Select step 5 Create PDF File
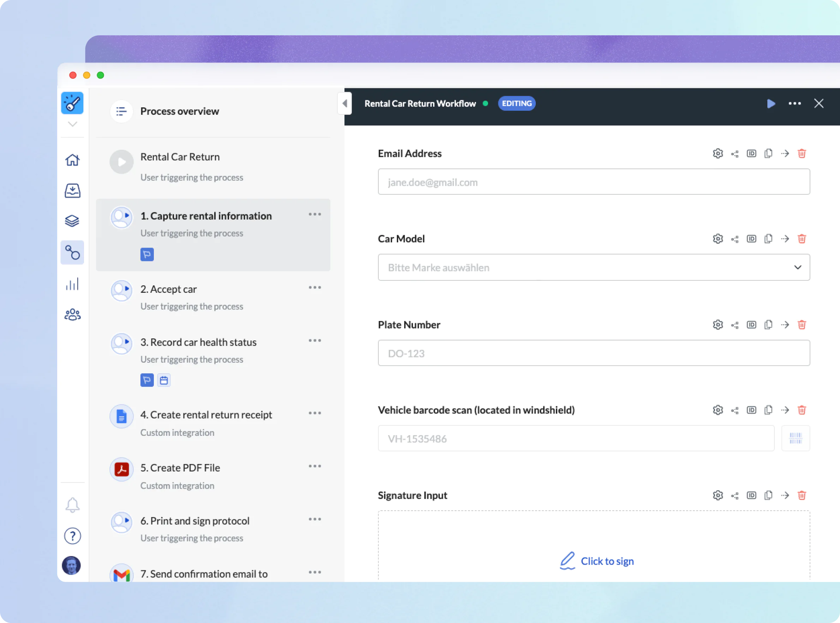This screenshot has width=840, height=623. click(180, 468)
